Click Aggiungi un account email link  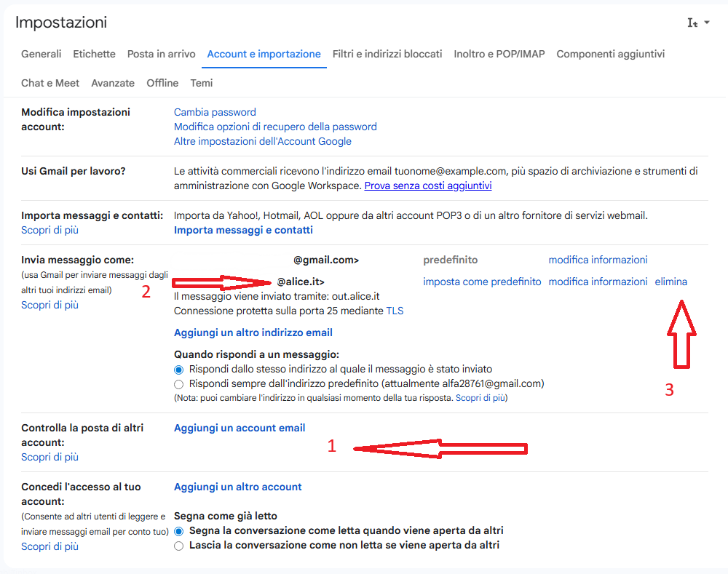tap(240, 428)
